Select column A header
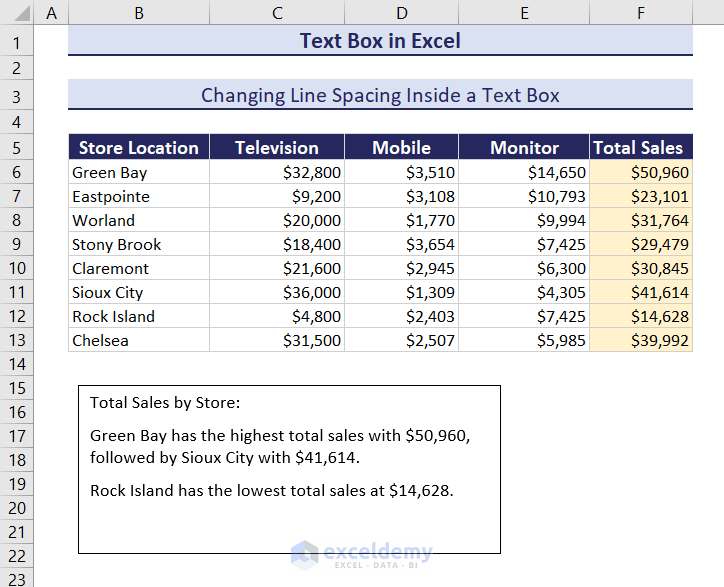Viewport: 724px width, 587px height. click(51, 13)
